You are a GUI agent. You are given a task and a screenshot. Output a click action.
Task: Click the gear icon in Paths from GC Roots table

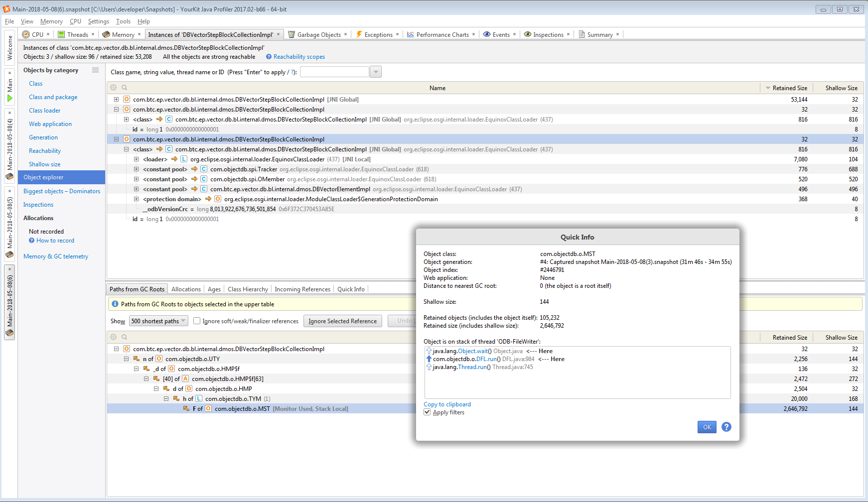114,337
